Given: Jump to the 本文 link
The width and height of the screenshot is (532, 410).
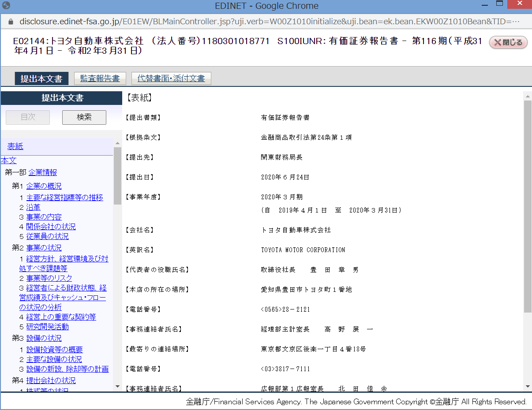Looking at the screenshot, I should 8,160.
